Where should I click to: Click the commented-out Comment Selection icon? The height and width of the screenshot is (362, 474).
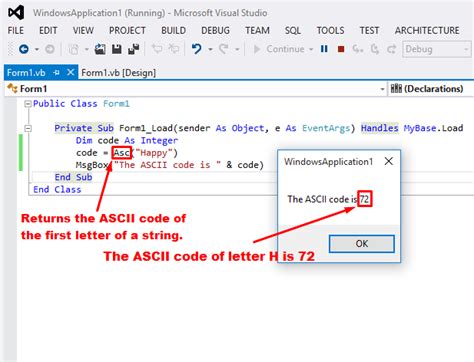coord(157,49)
